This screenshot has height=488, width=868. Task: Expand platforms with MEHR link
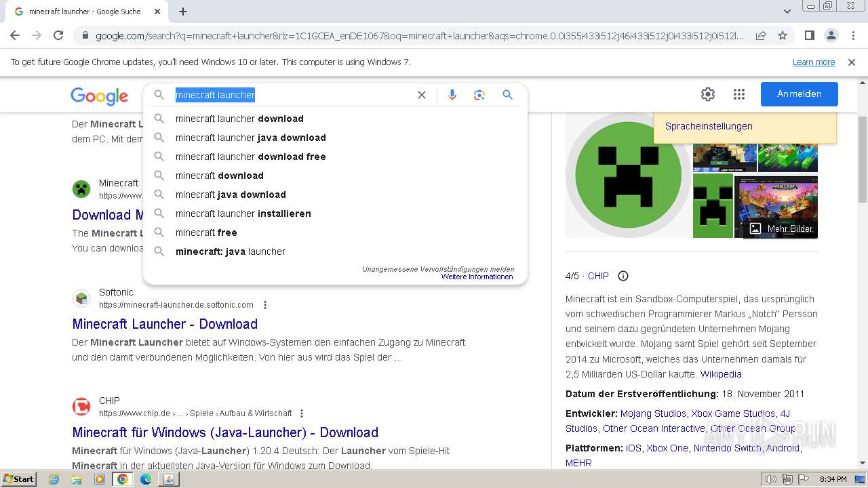click(x=578, y=463)
